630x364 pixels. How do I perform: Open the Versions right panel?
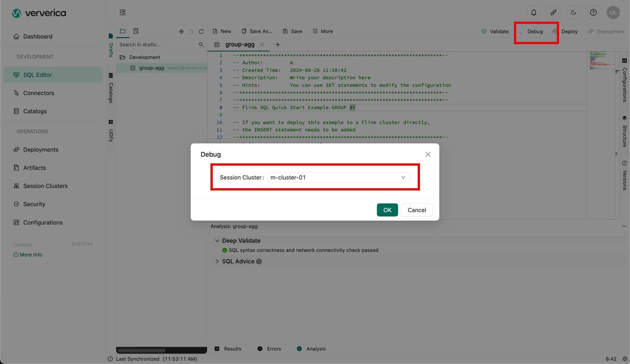coord(624,175)
